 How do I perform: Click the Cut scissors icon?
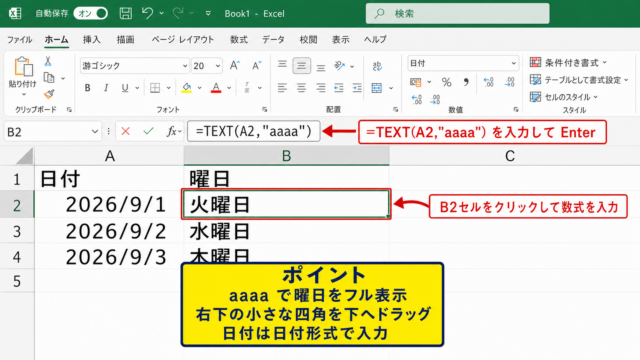pos(48,61)
